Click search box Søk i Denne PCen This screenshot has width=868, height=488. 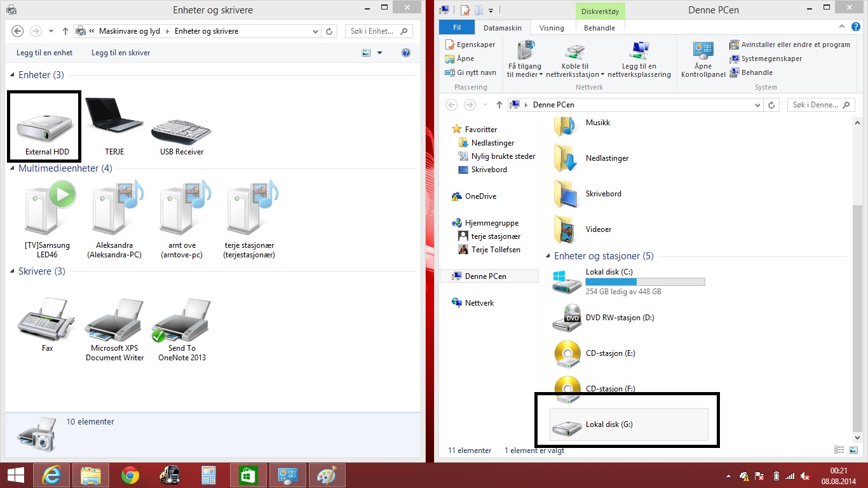(x=820, y=105)
